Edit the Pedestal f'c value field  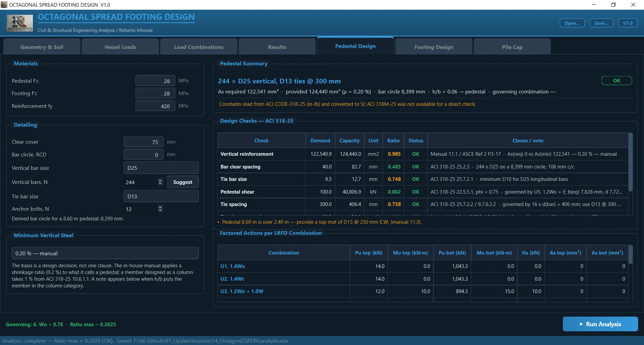(x=155, y=81)
